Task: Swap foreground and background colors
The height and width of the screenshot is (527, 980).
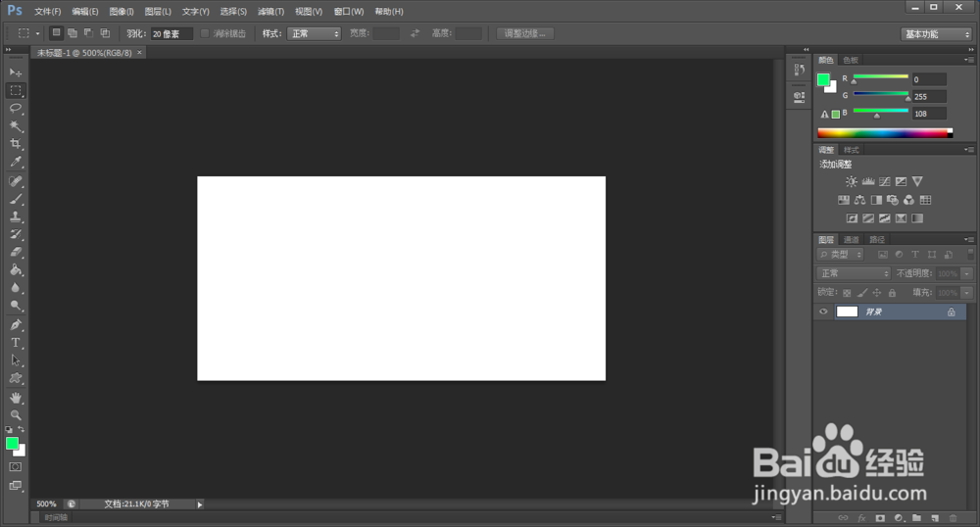Action: point(22,430)
